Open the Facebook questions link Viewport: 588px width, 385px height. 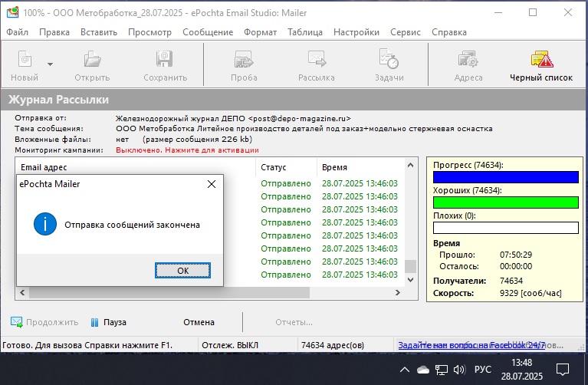coord(471,345)
